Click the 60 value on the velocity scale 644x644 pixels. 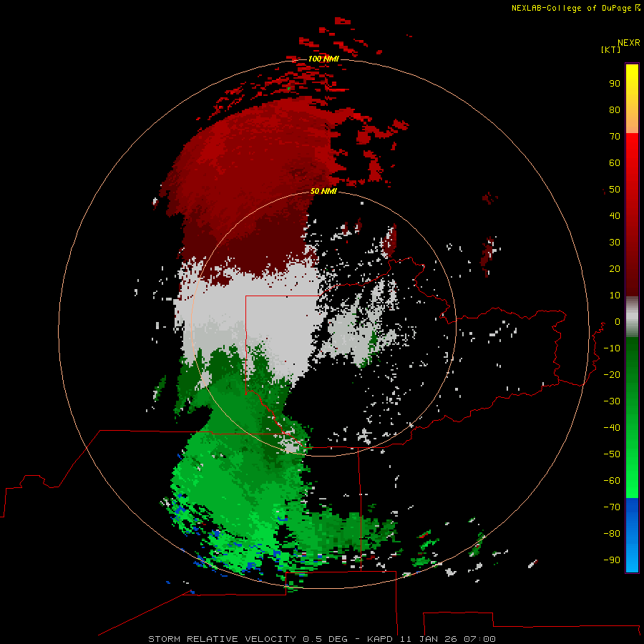pyautogui.click(x=615, y=162)
